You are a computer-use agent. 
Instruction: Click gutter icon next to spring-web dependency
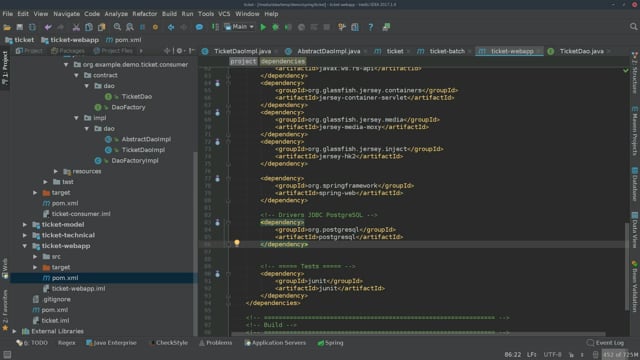[218, 178]
